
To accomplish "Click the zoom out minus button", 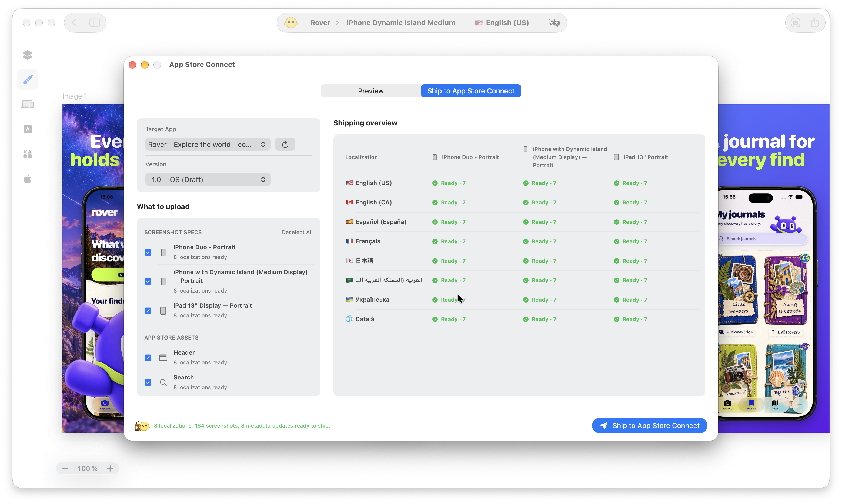I will (65, 468).
